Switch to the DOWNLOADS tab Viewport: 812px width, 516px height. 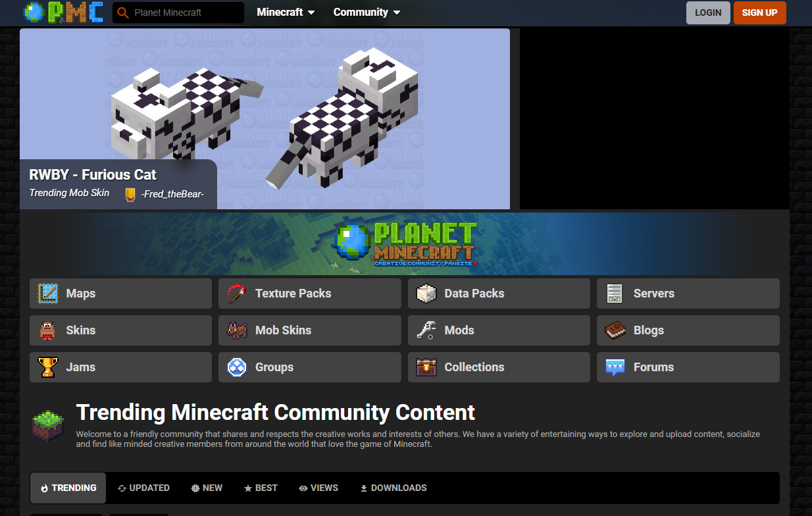393,488
